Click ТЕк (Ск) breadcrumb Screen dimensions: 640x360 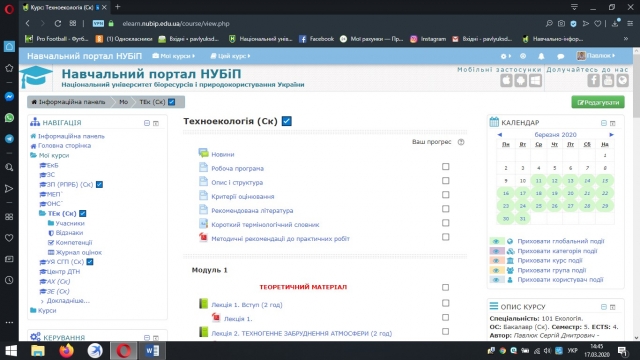point(152,102)
